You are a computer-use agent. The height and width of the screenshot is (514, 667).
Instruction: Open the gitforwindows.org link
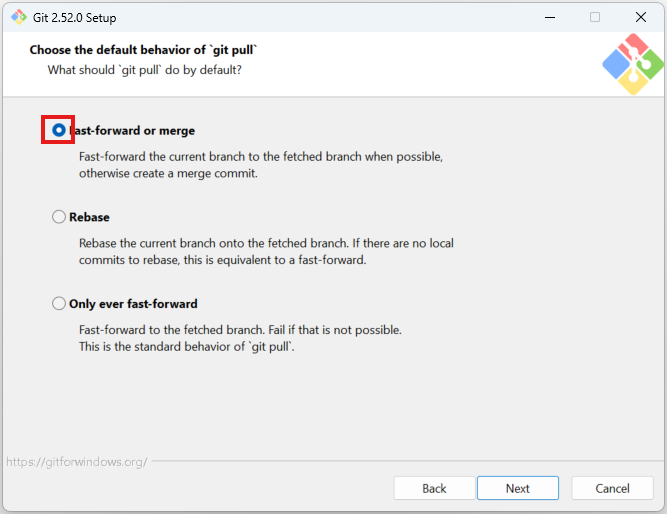point(77,462)
